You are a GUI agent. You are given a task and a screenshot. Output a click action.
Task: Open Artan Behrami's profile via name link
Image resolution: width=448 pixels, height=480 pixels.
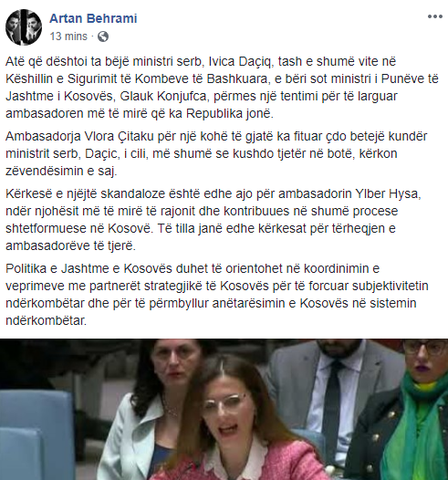click(93, 18)
